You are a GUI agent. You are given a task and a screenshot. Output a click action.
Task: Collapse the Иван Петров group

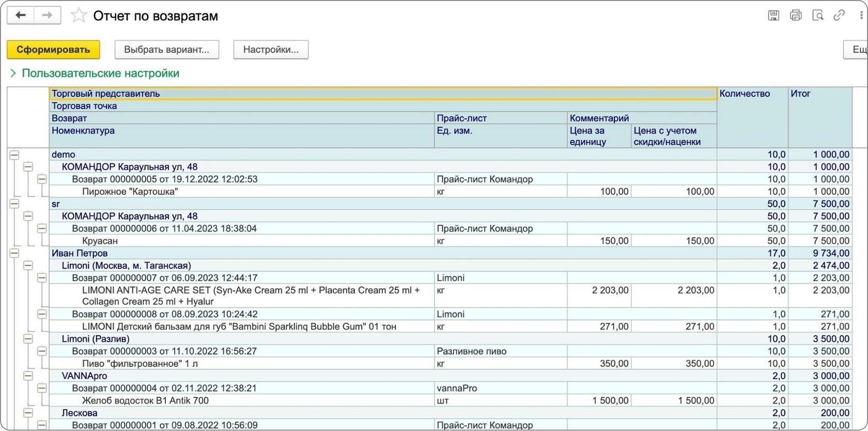[14, 253]
